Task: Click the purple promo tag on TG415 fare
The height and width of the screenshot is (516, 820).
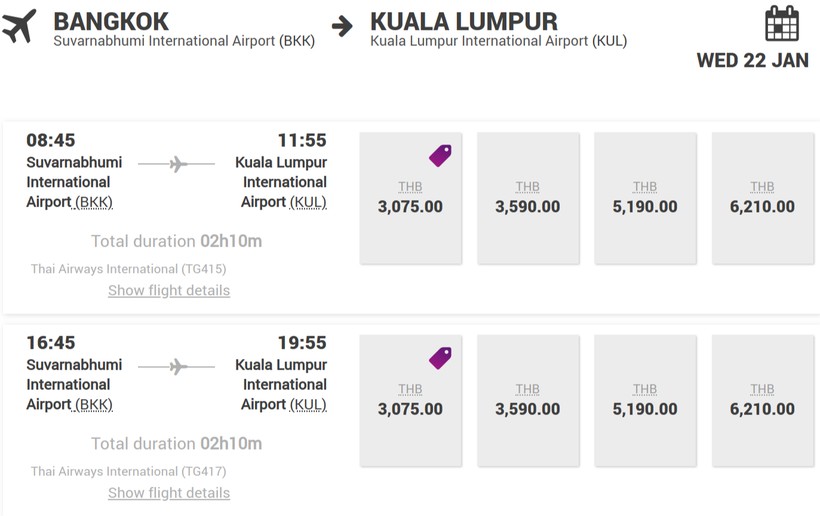Action: coord(440,155)
